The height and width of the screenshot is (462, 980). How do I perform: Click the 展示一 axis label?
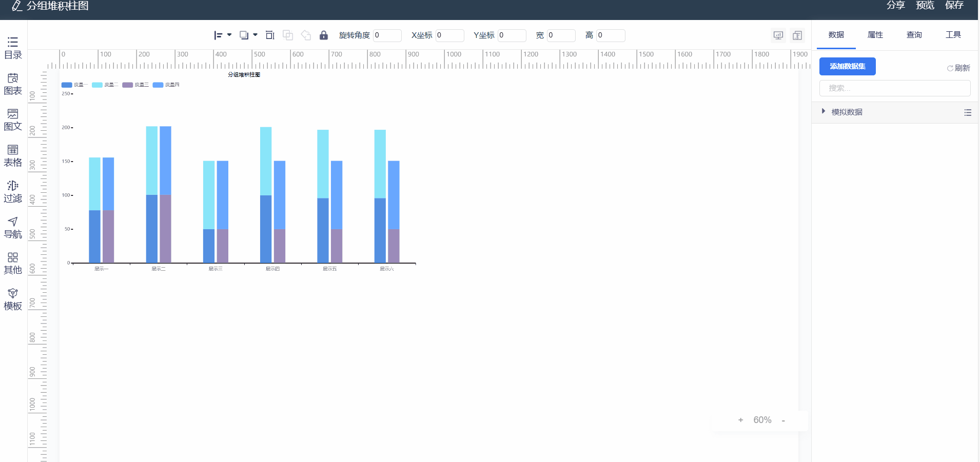(x=102, y=269)
